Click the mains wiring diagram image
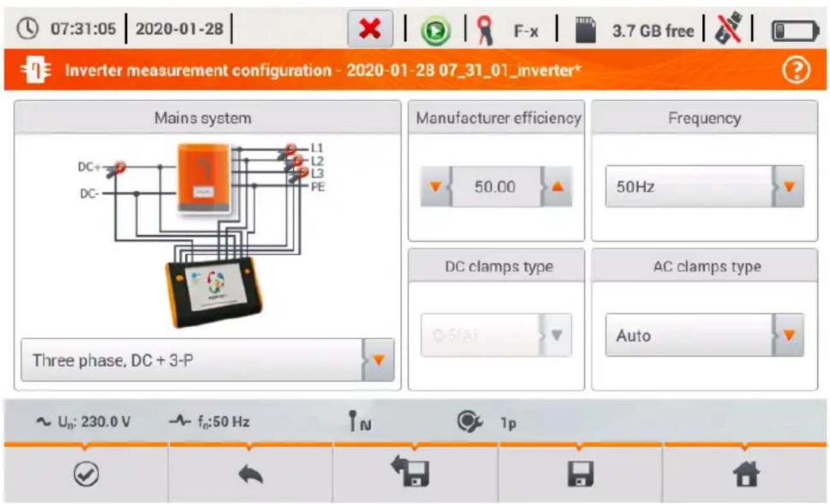This screenshot has width=830, height=504. tap(203, 234)
